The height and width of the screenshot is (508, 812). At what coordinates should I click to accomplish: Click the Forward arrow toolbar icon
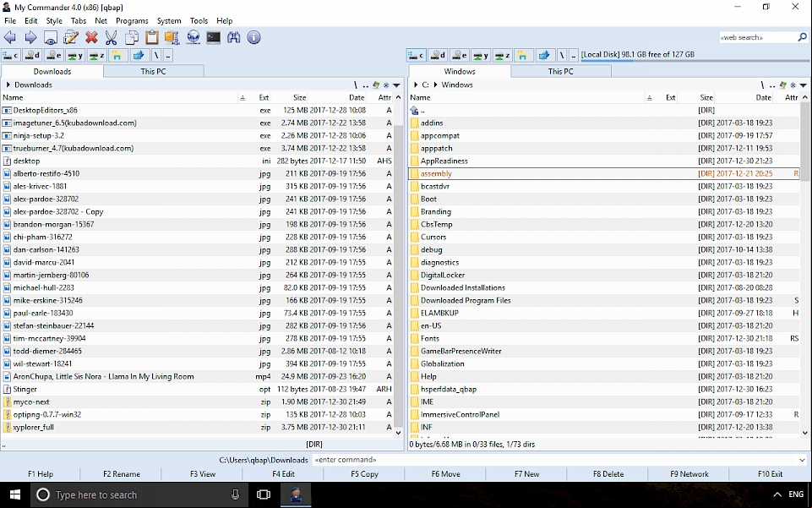(30, 37)
